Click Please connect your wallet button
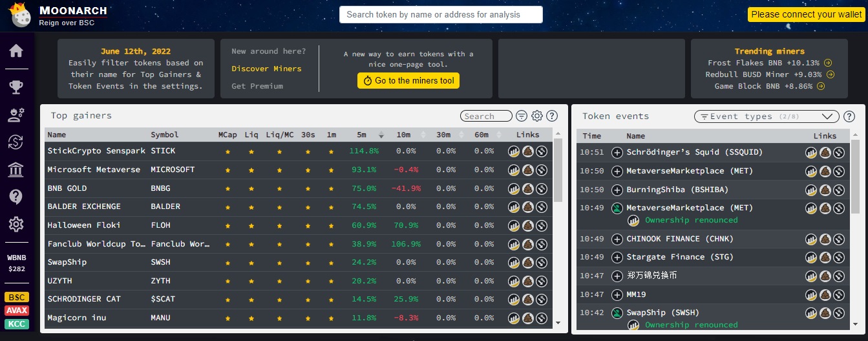 [x=806, y=14]
